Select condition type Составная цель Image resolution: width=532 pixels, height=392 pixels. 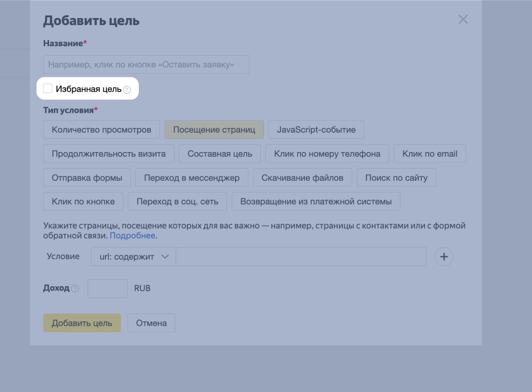220,154
